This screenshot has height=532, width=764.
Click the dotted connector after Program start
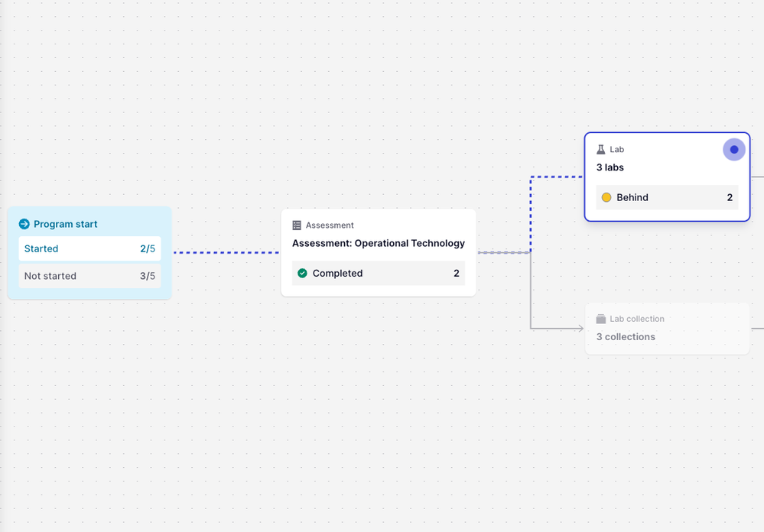point(226,252)
